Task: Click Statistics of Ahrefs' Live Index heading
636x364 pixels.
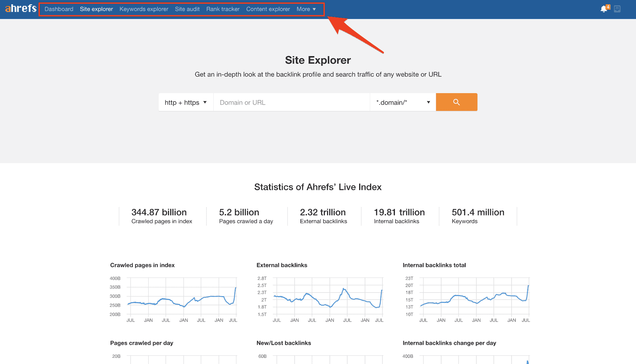Action: [x=318, y=187]
